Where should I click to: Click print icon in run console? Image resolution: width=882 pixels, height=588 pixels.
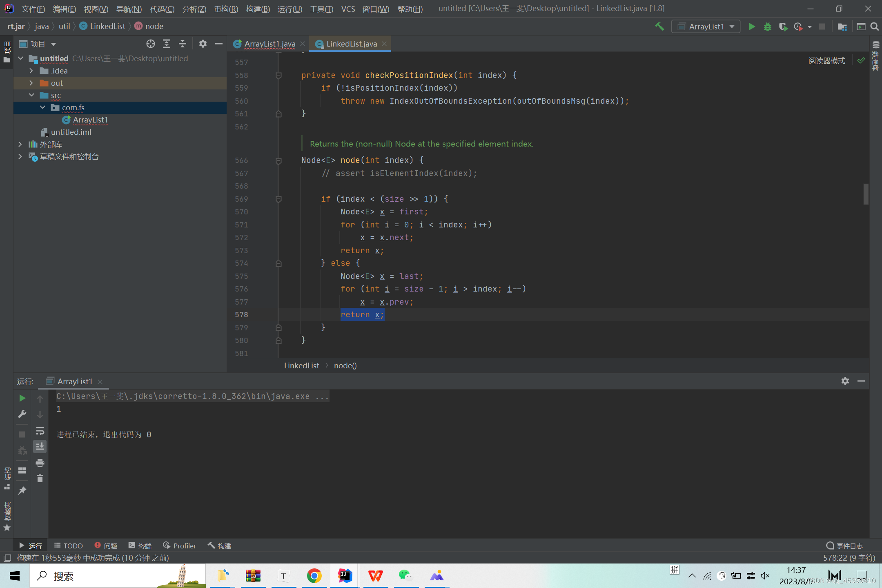click(40, 463)
